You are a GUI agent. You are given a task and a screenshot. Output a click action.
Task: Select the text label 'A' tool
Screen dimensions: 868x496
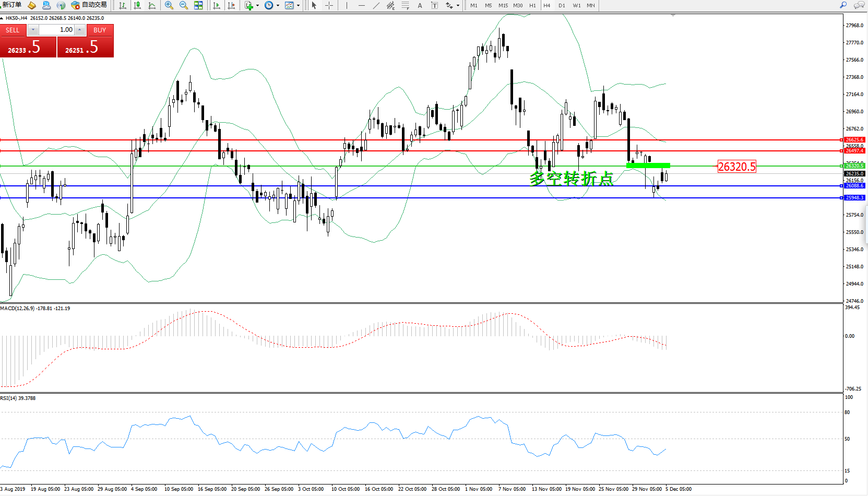pyautogui.click(x=420, y=5)
